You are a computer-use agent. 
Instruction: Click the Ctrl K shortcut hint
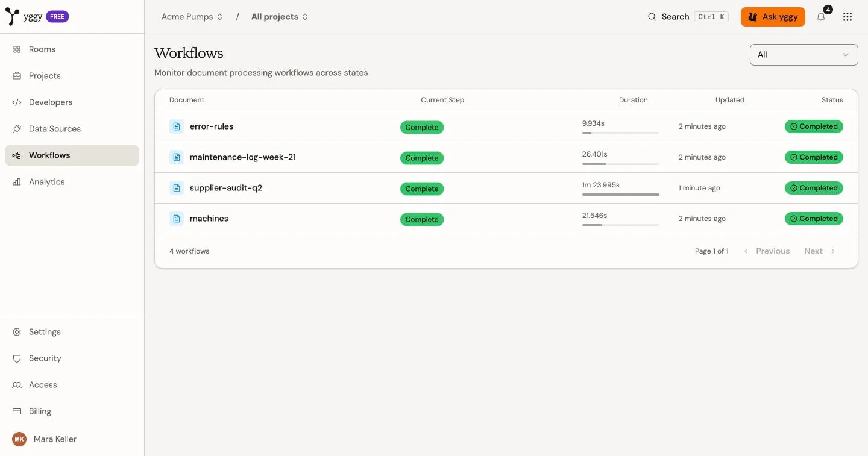pos(711,17)
